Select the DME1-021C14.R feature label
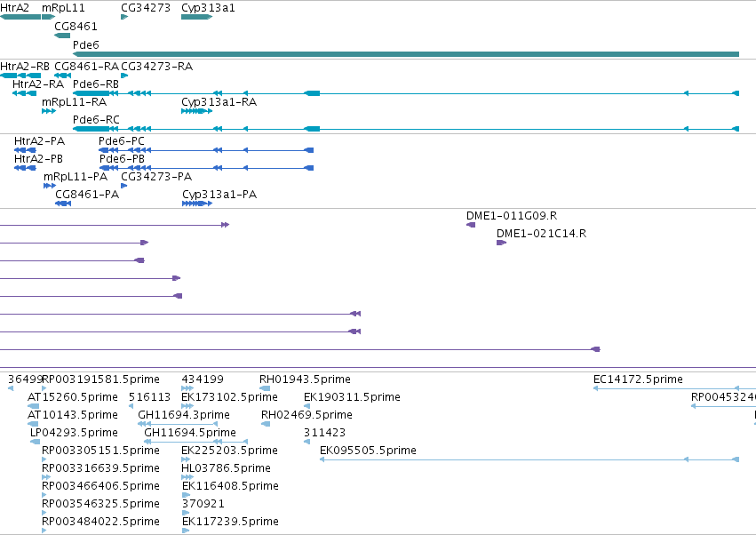Screen dimensions: 756x535 tap(541, 234)
